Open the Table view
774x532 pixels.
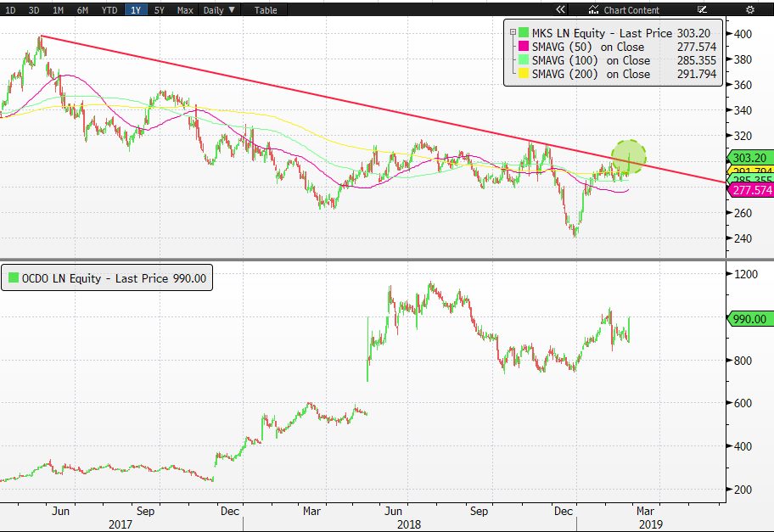tap(265, 10)
